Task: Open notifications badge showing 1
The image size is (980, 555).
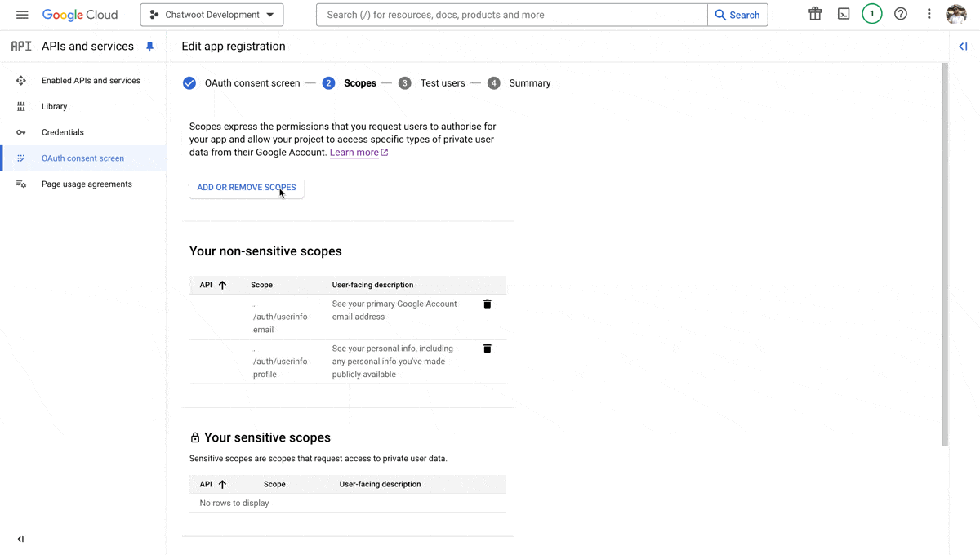Action: (x=872, y=14)
